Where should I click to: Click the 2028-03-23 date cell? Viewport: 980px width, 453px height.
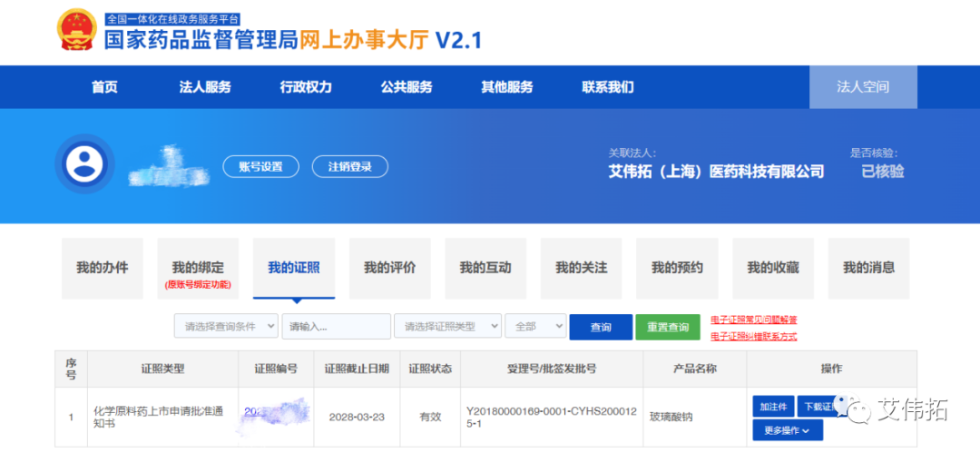click(x=357, y=417)
